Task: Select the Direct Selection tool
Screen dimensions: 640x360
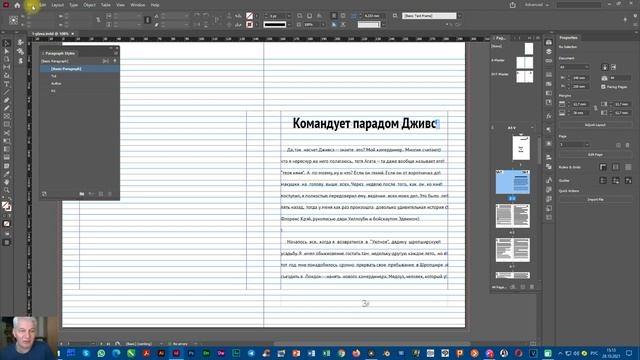Action: tap(7, 51)
